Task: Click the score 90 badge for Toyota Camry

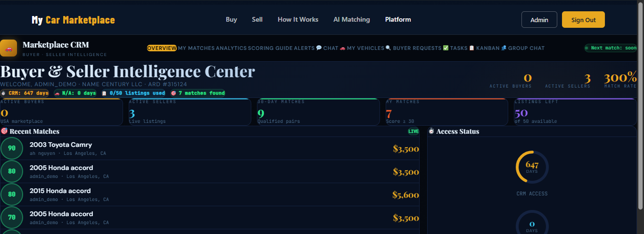Action: [12, 148]
